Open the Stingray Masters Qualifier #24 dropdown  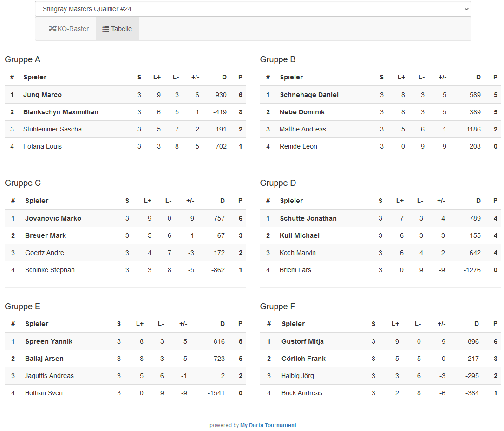(x=253, y=9)
